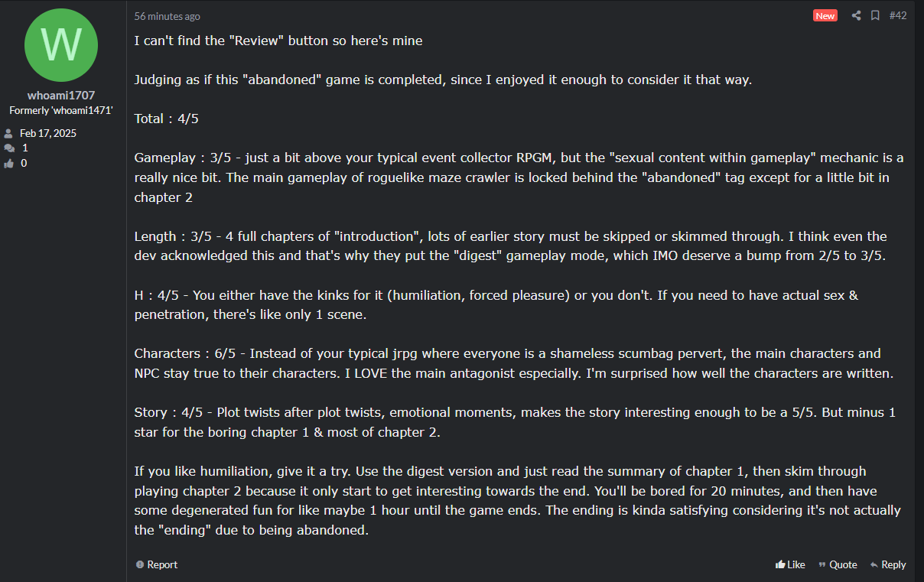
Task: Open the green W avatar profile
Action: click(x=61, y=45)
